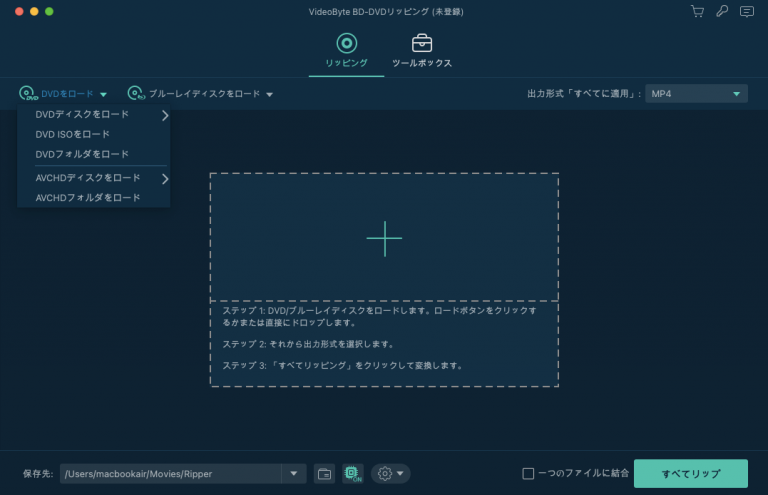Click the ツールボックス toolbox icon
The height and width of the screenshot is (495, 768).
(422, 43)
